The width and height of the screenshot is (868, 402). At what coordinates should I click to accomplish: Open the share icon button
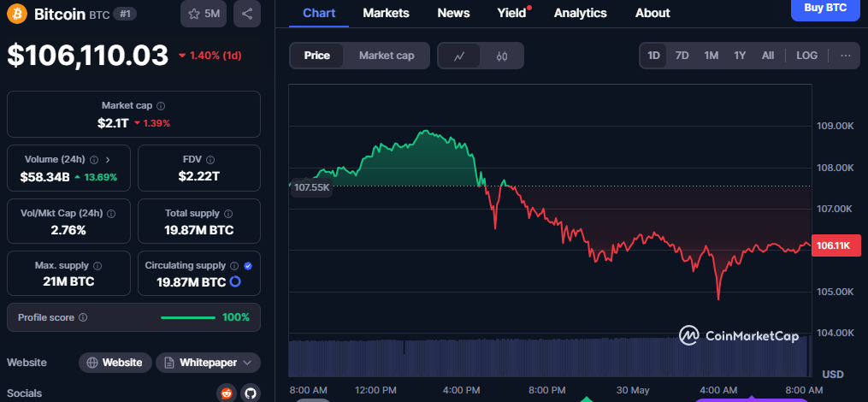[x=247, y=14]
